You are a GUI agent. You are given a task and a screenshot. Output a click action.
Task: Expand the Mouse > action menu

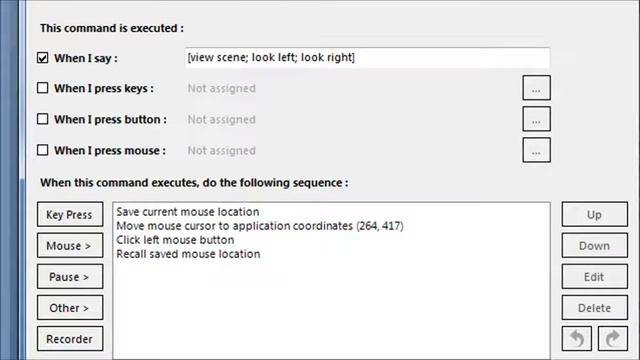(70, 245)
